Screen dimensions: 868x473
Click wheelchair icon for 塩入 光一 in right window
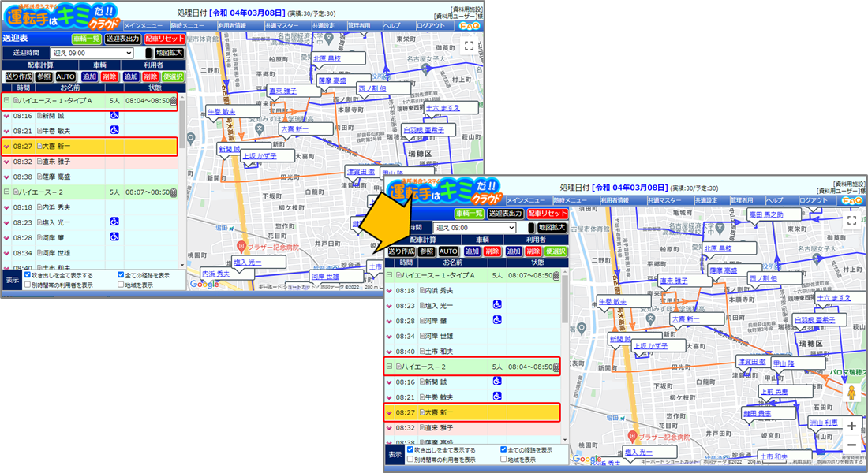pos(497,305)
